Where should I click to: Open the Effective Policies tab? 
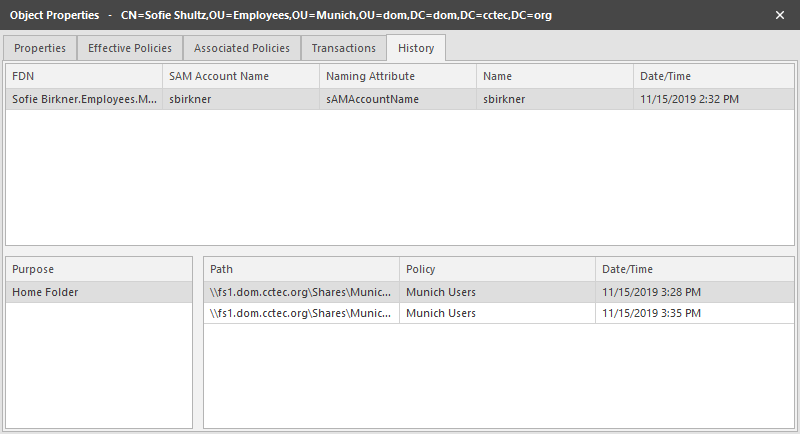pyautogui.click(x=130, y=48)
